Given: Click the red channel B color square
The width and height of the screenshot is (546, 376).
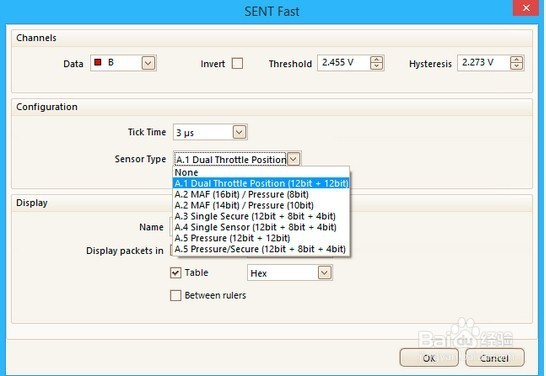Looking at the screenshot, I should 98,63.
